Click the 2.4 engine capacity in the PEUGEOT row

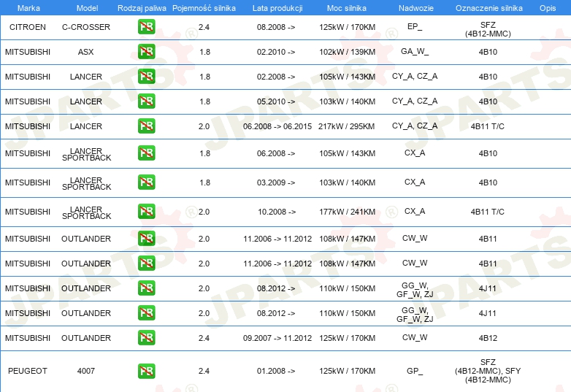204,371
